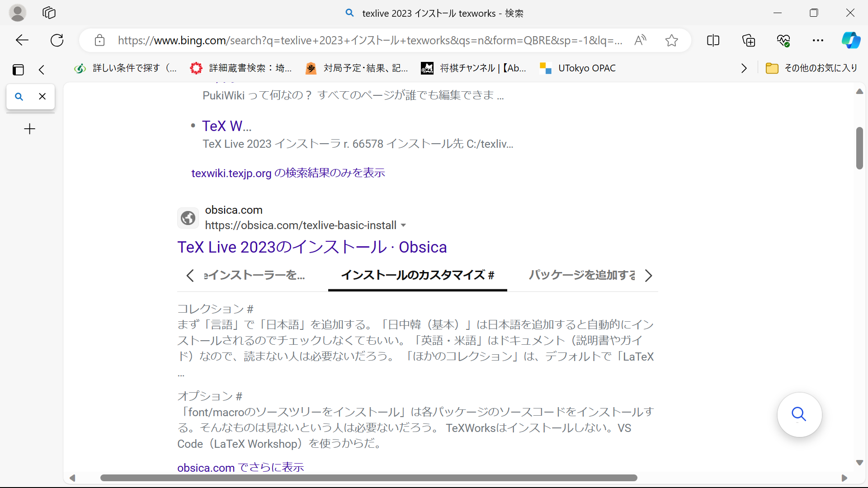Open a new tab with plus
868x488 pixels.
[29, 129]
